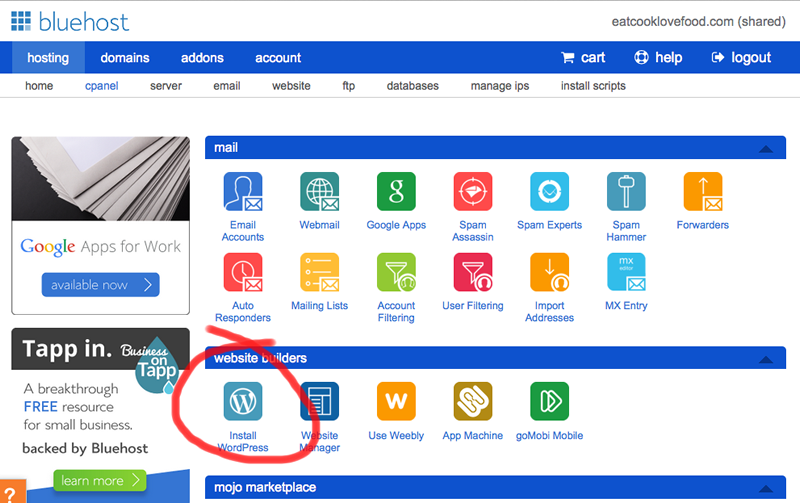Click the Use Weebly text label

[396, 436]
